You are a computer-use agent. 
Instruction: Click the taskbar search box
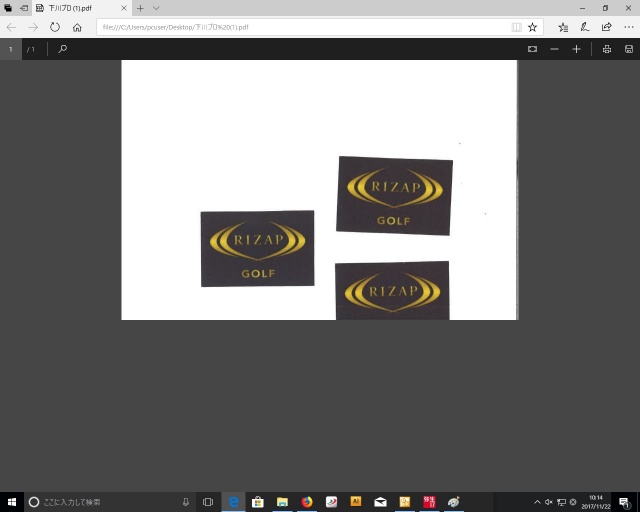[110, 502]
